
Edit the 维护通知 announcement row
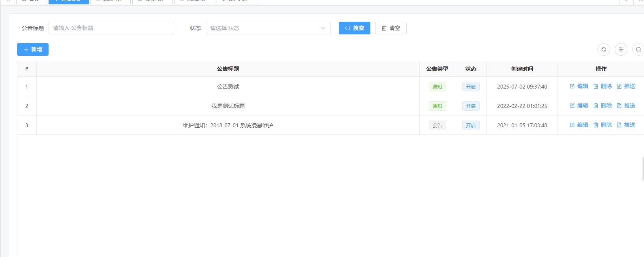click(579, 125)
